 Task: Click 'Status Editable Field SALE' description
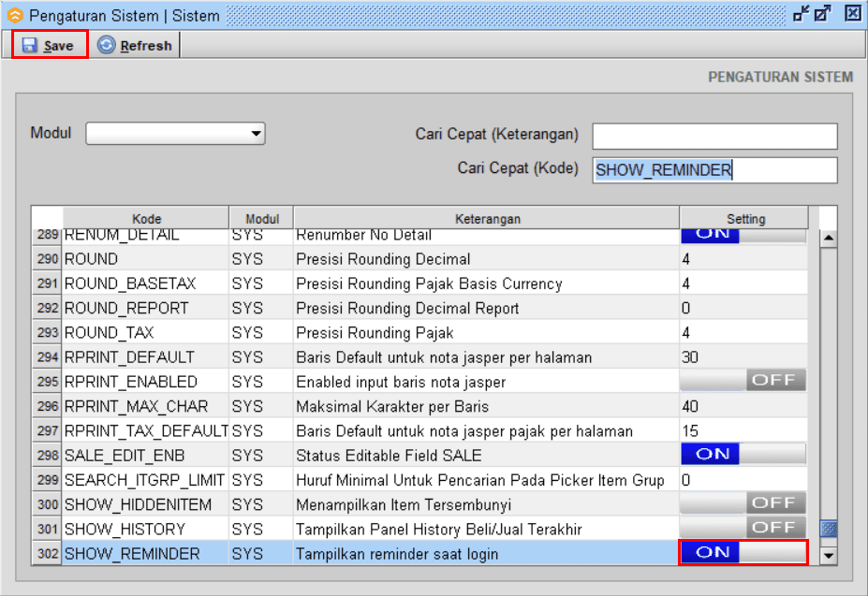click(487, 456)
